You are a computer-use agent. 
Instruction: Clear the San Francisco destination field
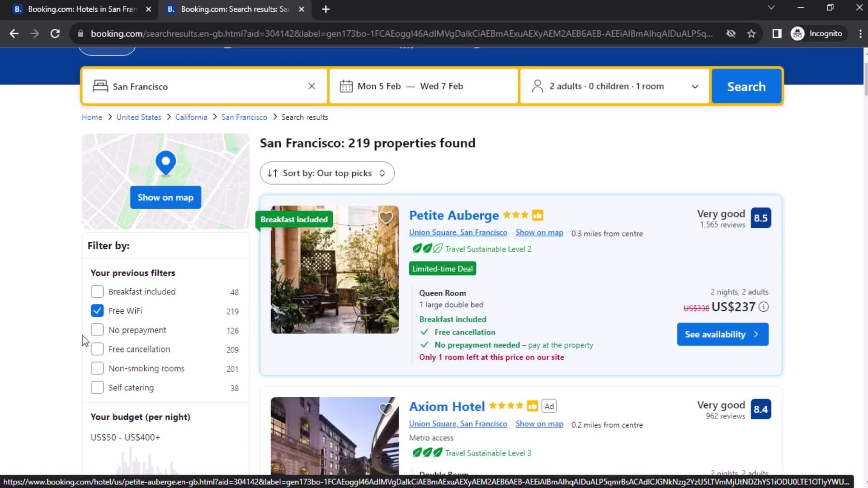[x=311, y=86]
